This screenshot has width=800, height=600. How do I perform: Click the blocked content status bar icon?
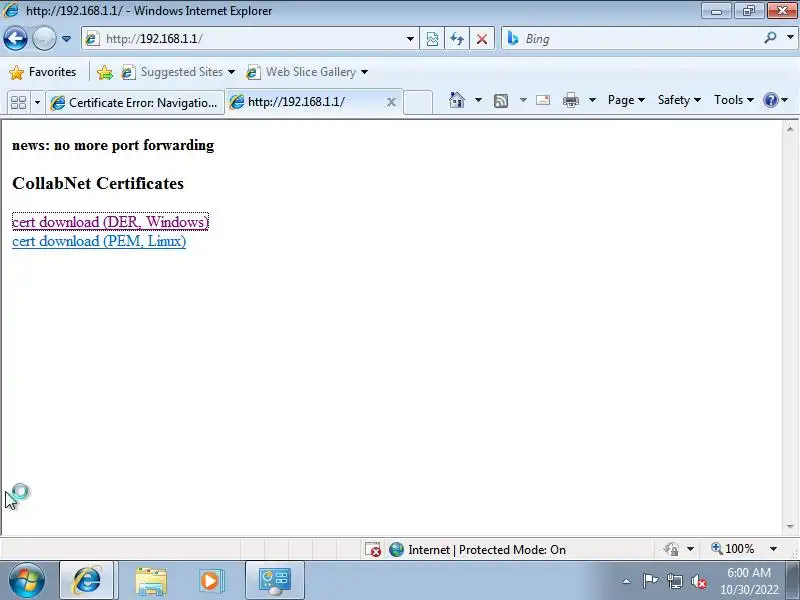373,549
